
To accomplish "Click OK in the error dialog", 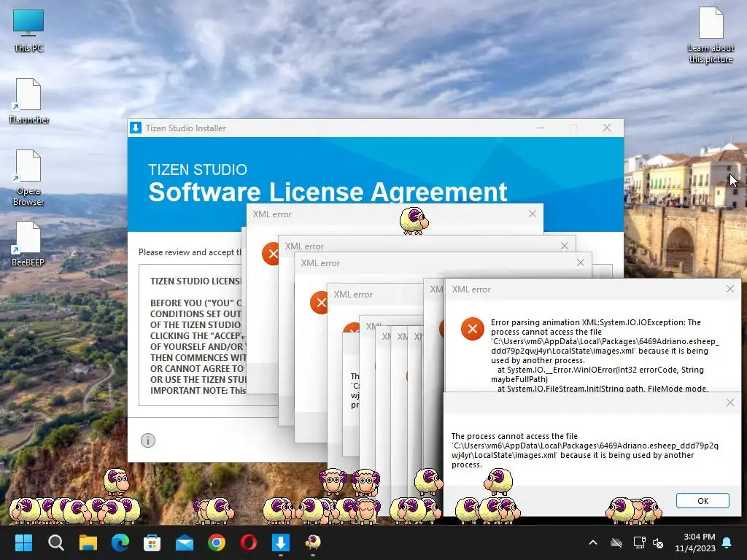I will pos(703,500).
